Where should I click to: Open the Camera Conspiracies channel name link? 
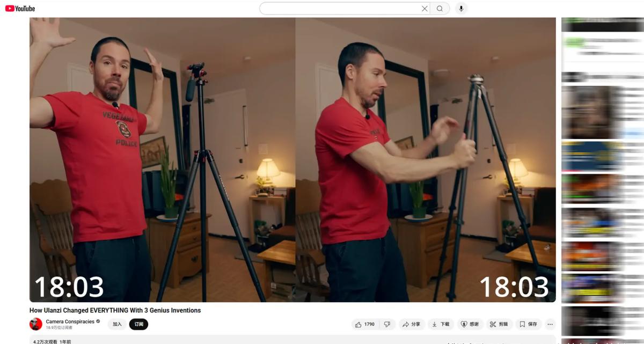pos(70,321)
